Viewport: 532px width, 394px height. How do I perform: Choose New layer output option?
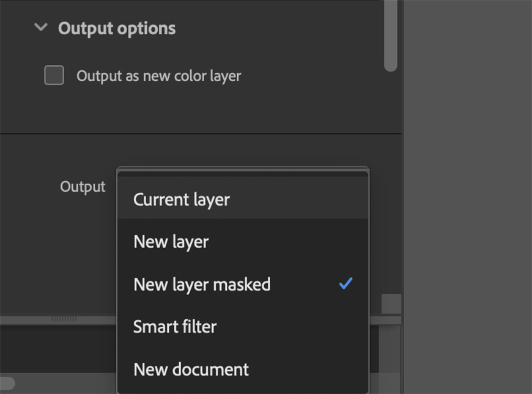243,241
